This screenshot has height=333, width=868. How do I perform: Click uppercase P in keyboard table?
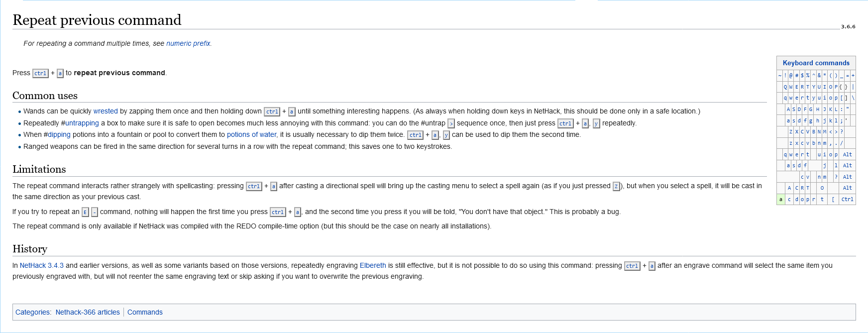coord(836,87)
